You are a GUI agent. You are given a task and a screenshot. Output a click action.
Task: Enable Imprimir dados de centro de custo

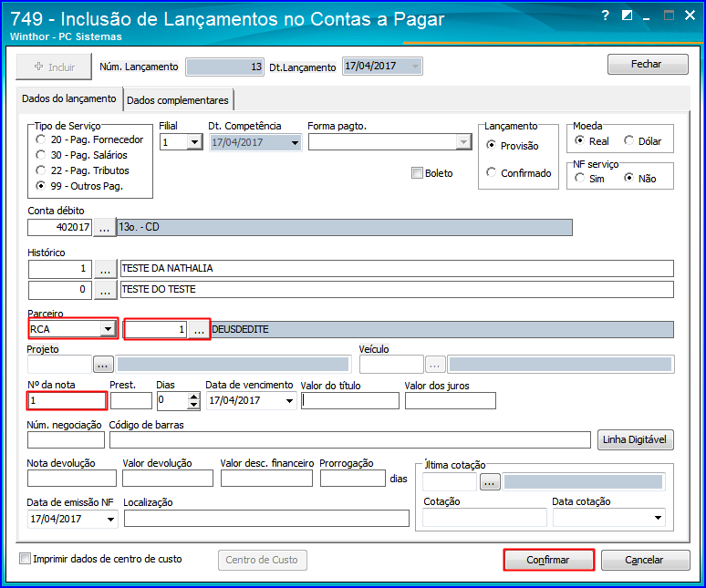point(26,559)
